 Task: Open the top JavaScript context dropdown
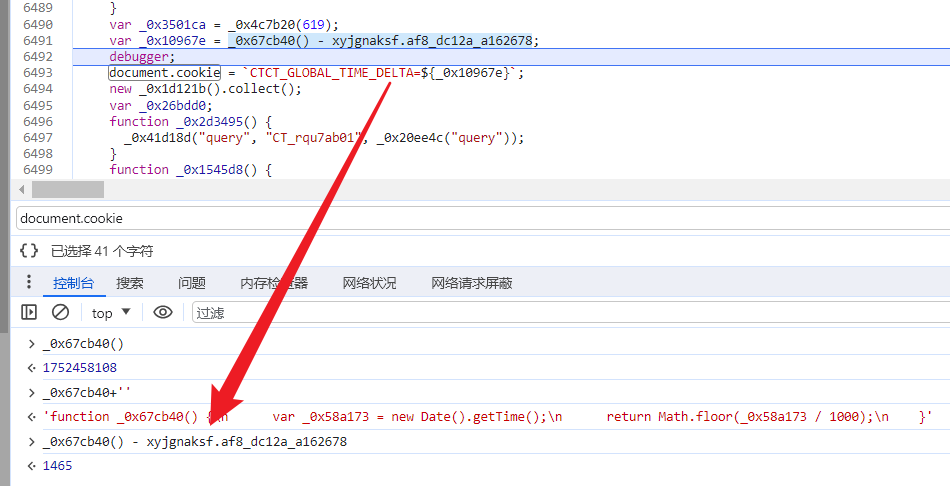coord(111,313)
